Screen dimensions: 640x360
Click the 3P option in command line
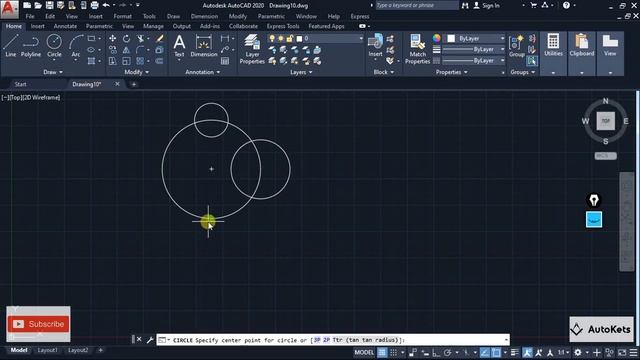(317, 340)
